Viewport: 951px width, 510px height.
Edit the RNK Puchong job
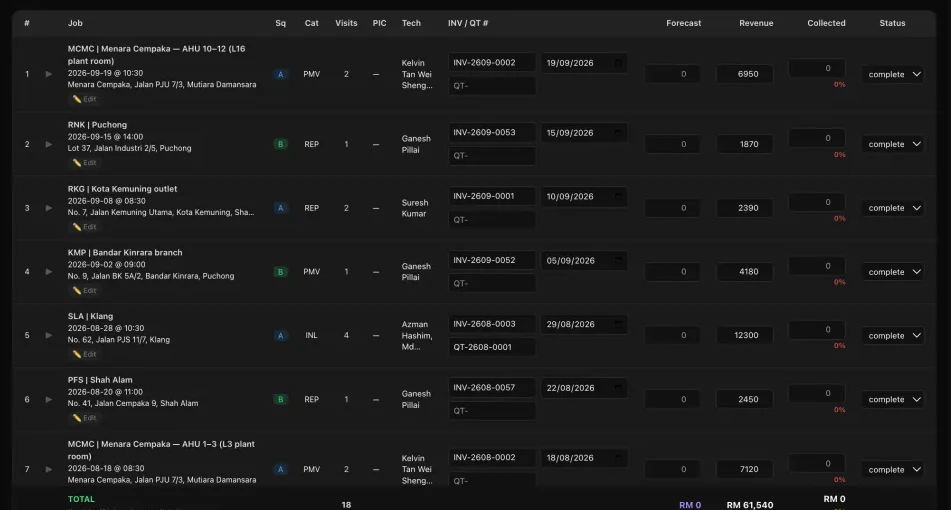click(85, 163)
